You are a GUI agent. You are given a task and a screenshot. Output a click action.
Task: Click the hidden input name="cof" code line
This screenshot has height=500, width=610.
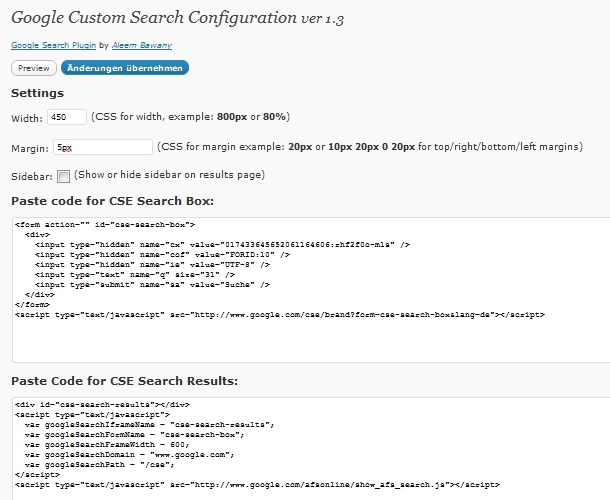pos(163,255)
